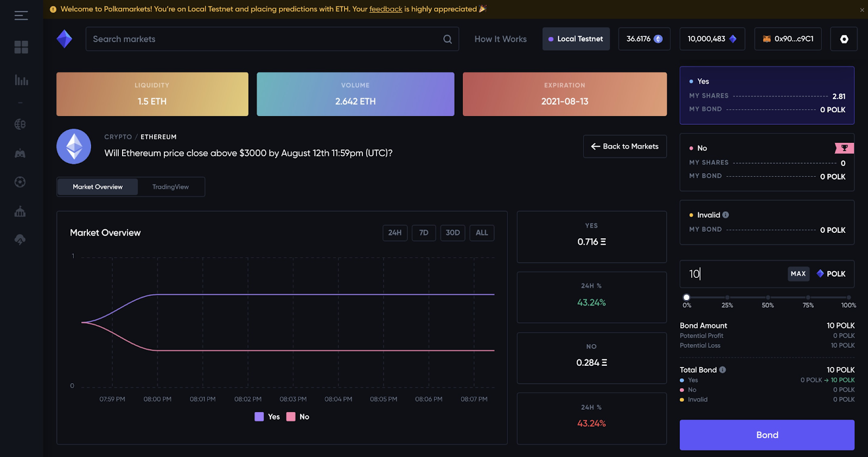
Task: Open the gaming controller sidebar icon
Action: coord(20,154)
